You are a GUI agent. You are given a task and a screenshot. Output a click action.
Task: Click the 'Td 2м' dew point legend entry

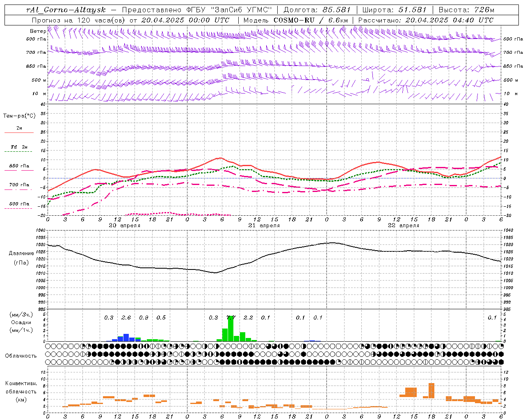click(19, 147)
